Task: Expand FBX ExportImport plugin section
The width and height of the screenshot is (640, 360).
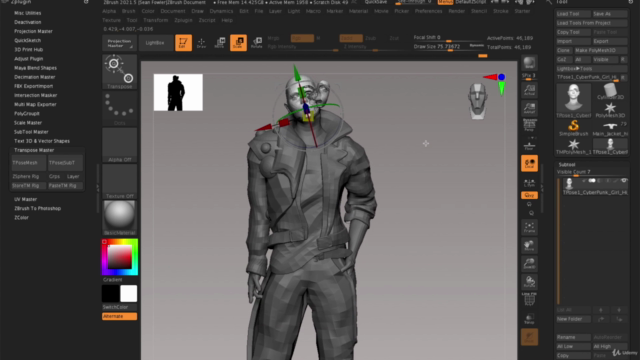Action: pos(33,86)
